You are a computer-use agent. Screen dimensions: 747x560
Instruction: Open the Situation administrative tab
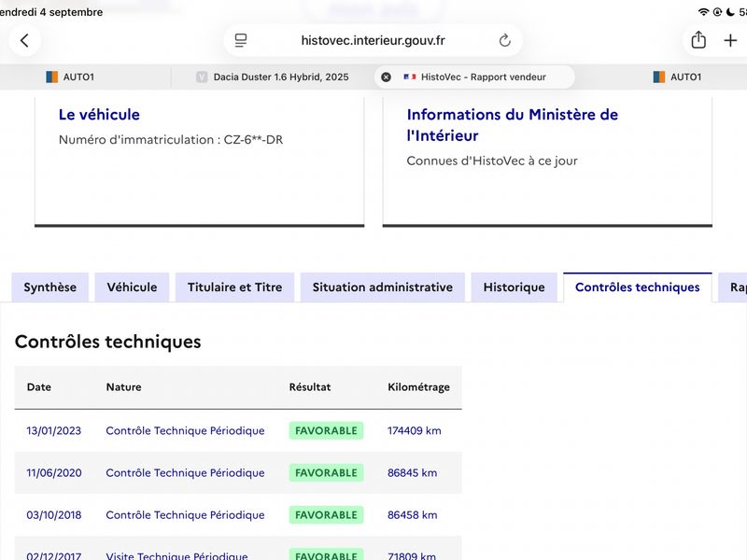pyautogui.click(x=383, y=287)
